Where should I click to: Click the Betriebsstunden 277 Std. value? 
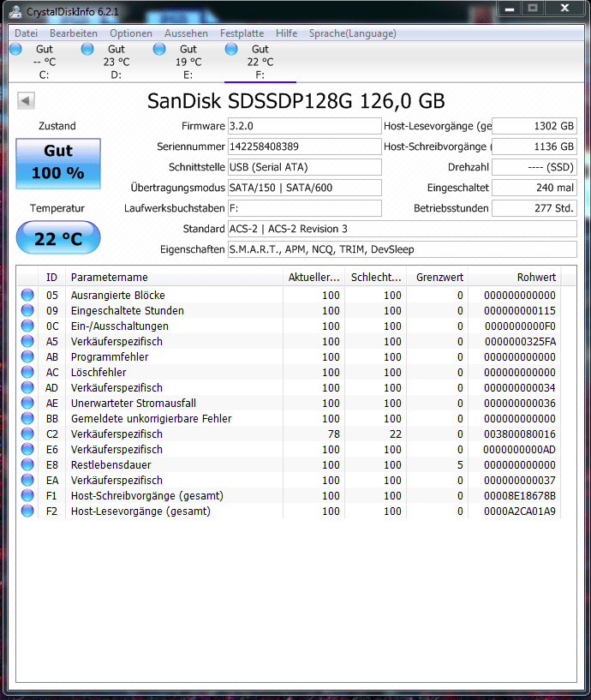tap(534, 208)
